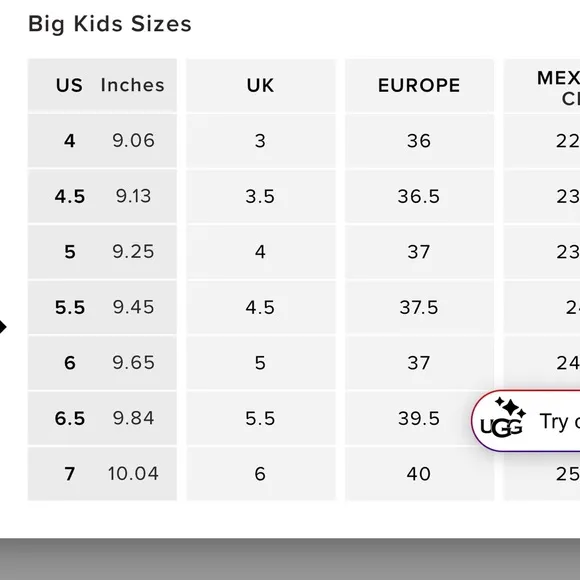Click the partially visible MEXICO column header
The height and width of the screenshot is (580, 580).
(542, 85)
